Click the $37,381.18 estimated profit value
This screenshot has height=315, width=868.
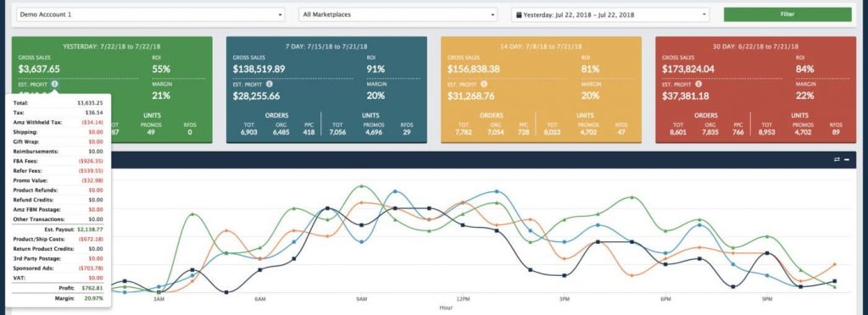point(685,97)
